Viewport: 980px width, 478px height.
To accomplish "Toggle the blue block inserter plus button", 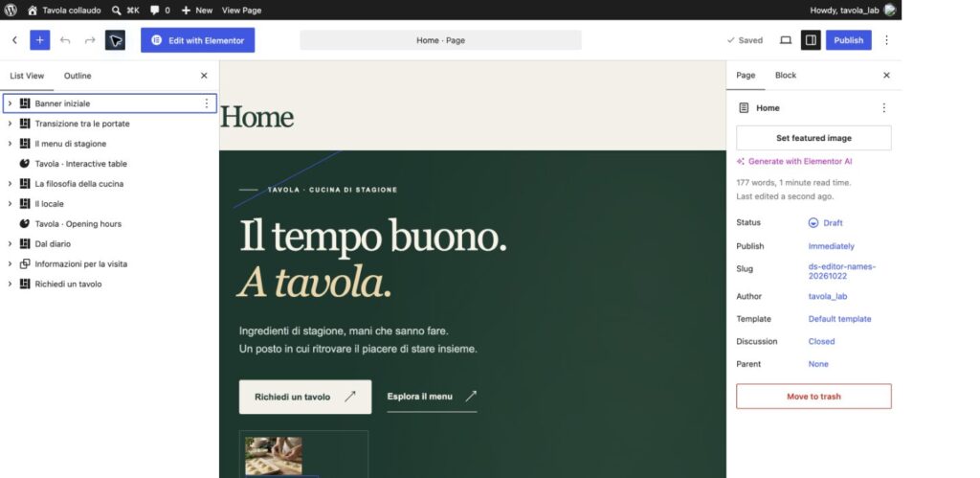I will (x=39, y=40).
